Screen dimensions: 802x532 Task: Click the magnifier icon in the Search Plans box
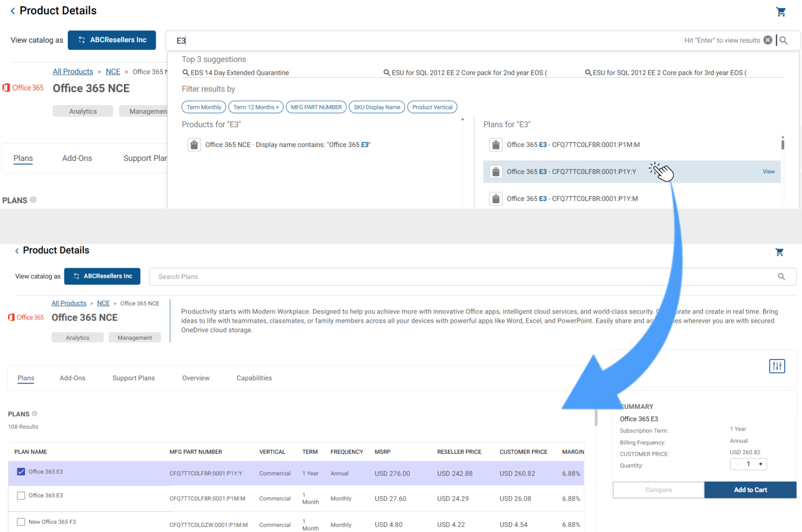[x=781, y=276]
